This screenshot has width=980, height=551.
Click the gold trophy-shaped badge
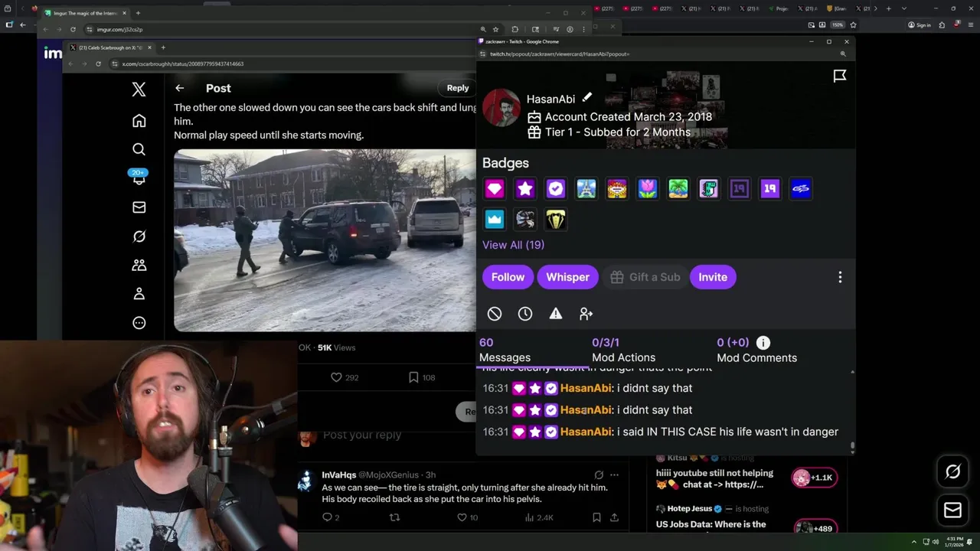click(x=556, y=220)
